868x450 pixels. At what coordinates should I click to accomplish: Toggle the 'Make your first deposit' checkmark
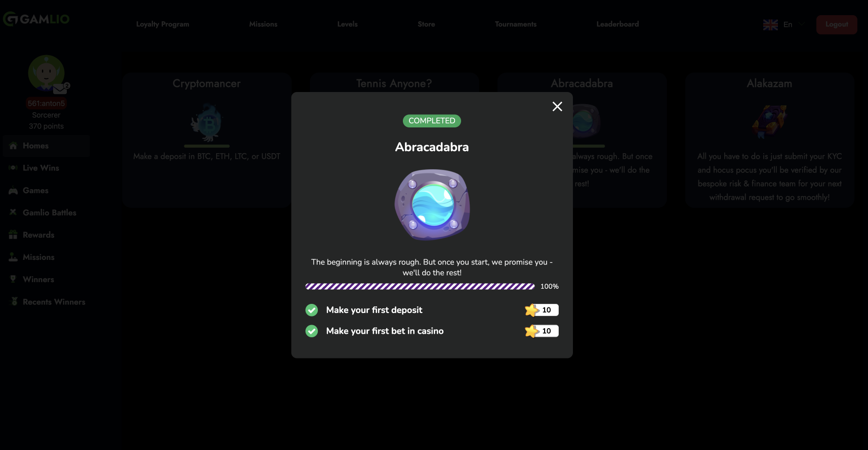click(x=312, y=310)
